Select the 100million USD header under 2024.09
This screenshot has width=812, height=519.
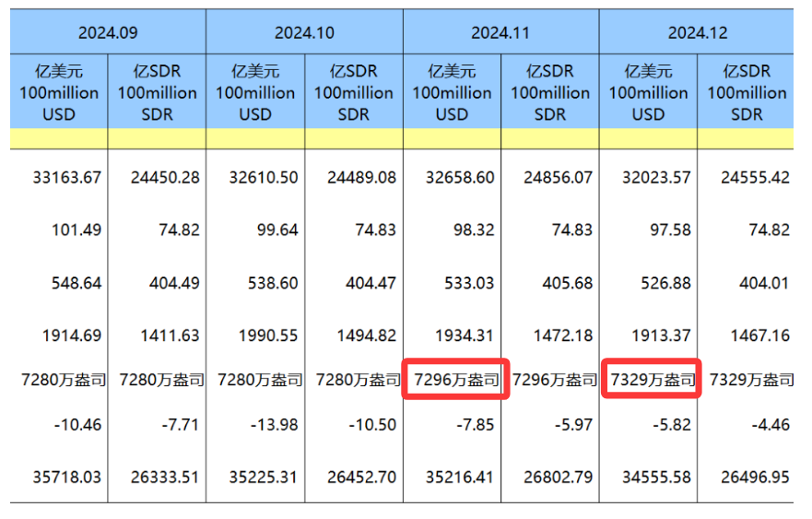pos(59,92)
